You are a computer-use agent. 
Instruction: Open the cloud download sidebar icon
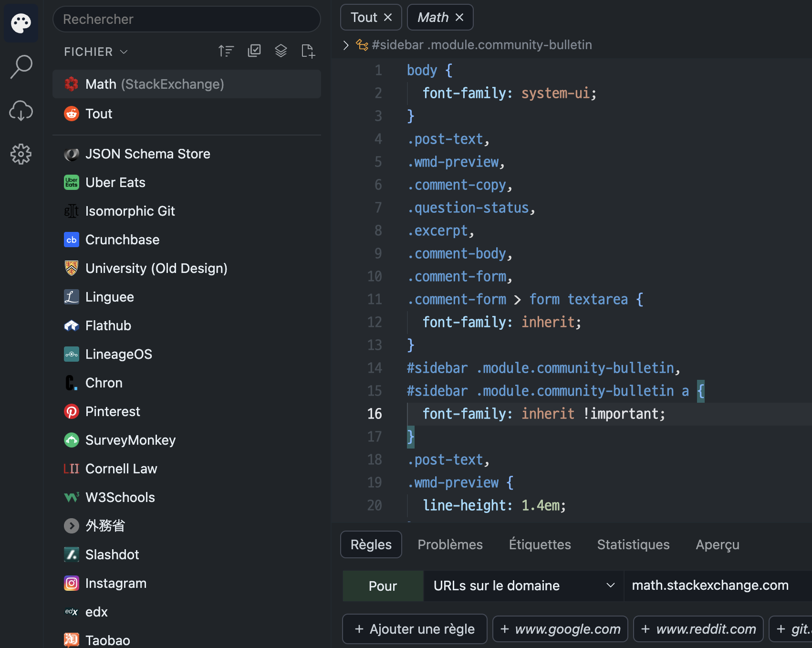tap(21, 111)
